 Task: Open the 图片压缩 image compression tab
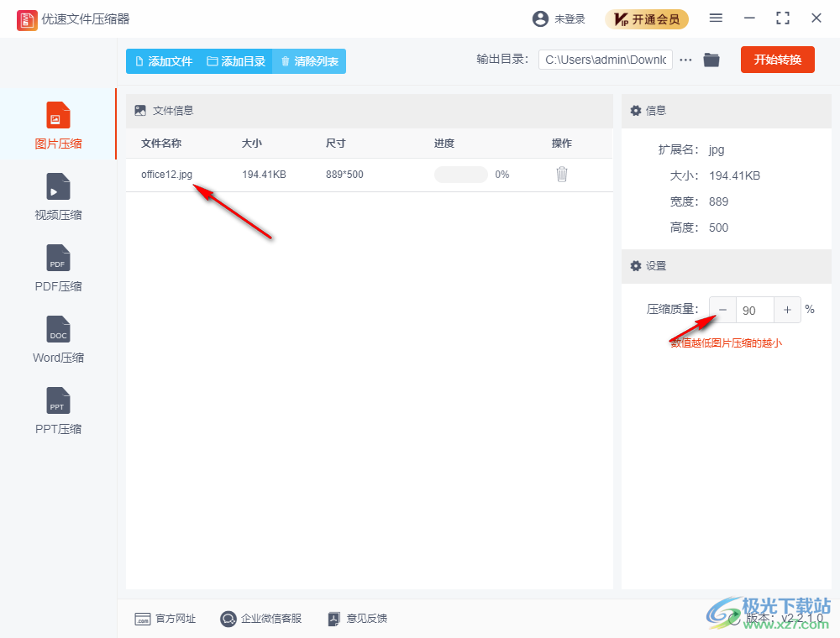[x=58, y=124]
